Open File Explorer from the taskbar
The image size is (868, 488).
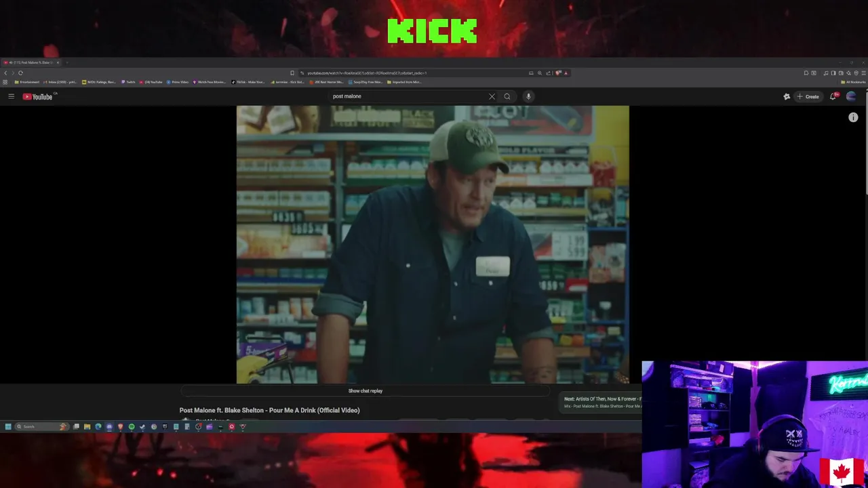pyautogui.click(x=87, y=426)
